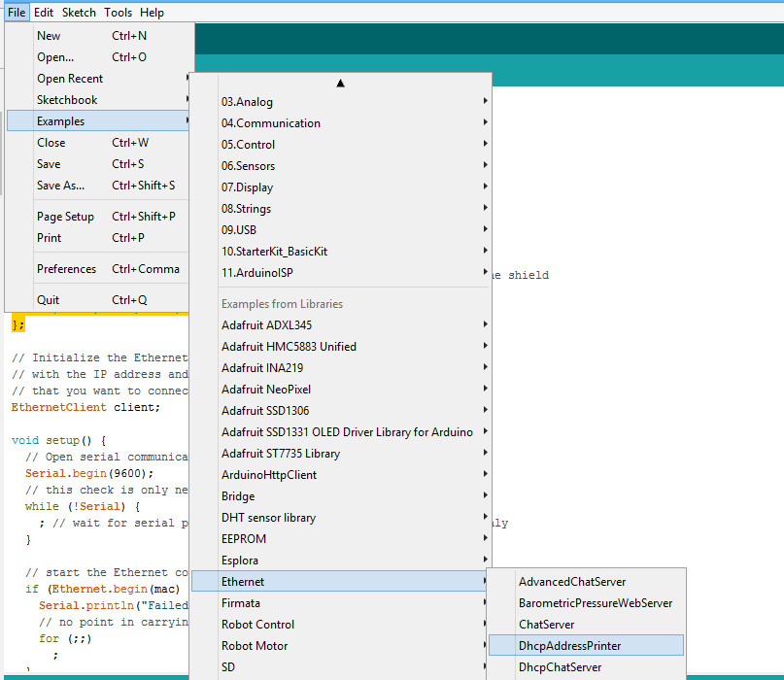Click 'void setup() {' code line
Screen dimensions: 784x680
click(59, 440)
